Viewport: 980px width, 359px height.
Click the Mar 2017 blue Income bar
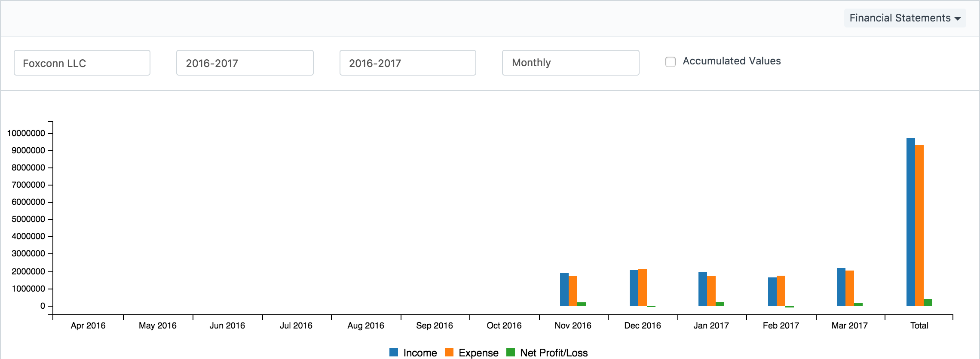tap(841, 287)
